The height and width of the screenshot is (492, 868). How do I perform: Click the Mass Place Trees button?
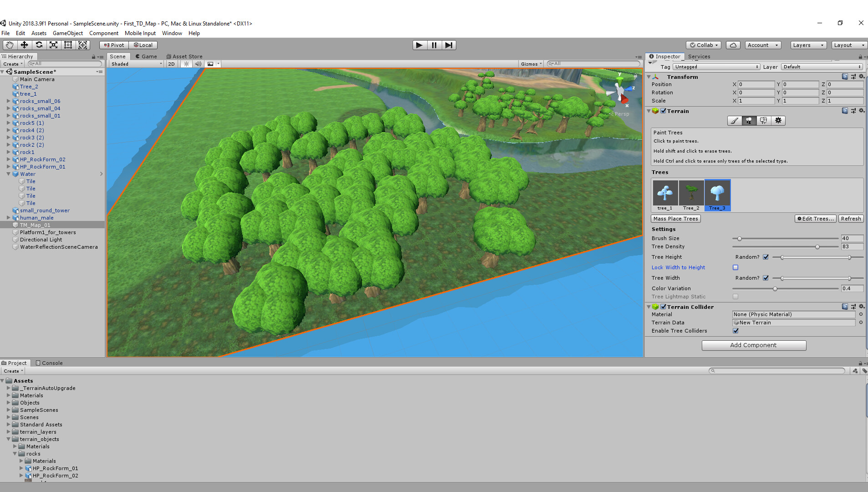click(675, 219)
